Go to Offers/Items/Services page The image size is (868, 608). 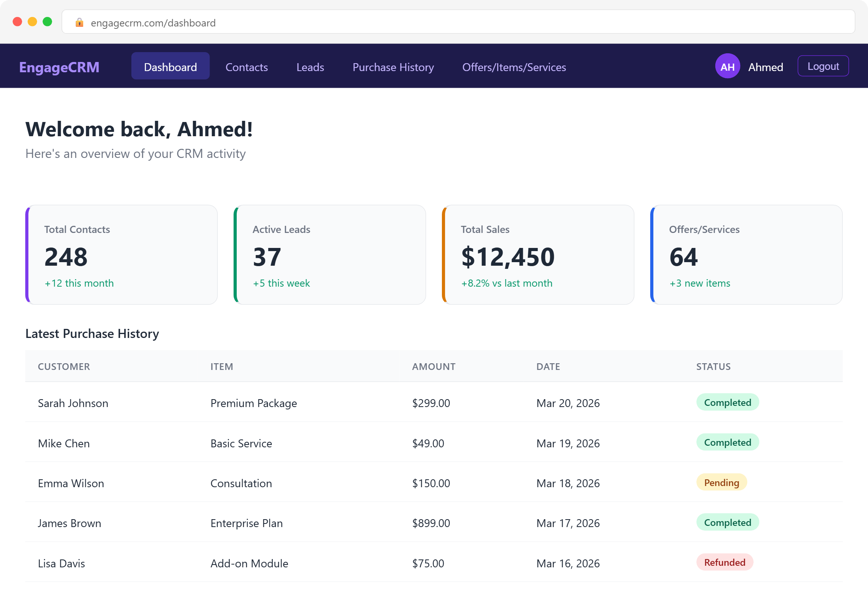click(514, 67)
